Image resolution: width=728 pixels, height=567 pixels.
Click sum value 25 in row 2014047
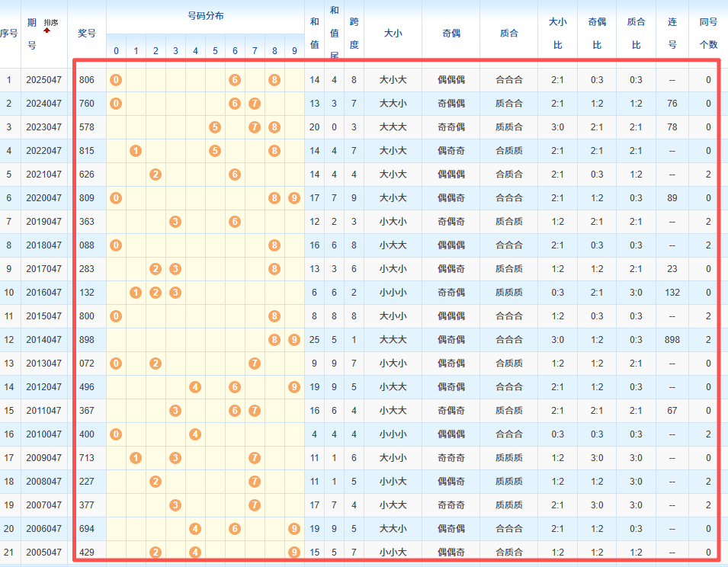(314, 340)
